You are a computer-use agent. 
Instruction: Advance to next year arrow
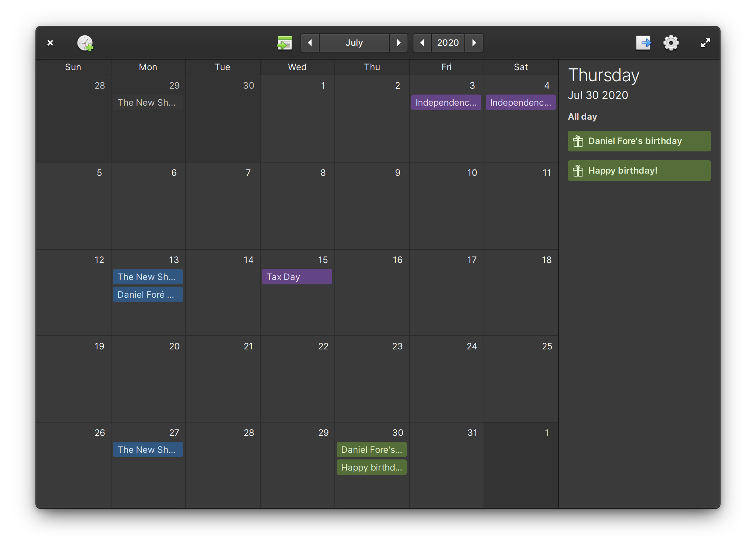474,43
